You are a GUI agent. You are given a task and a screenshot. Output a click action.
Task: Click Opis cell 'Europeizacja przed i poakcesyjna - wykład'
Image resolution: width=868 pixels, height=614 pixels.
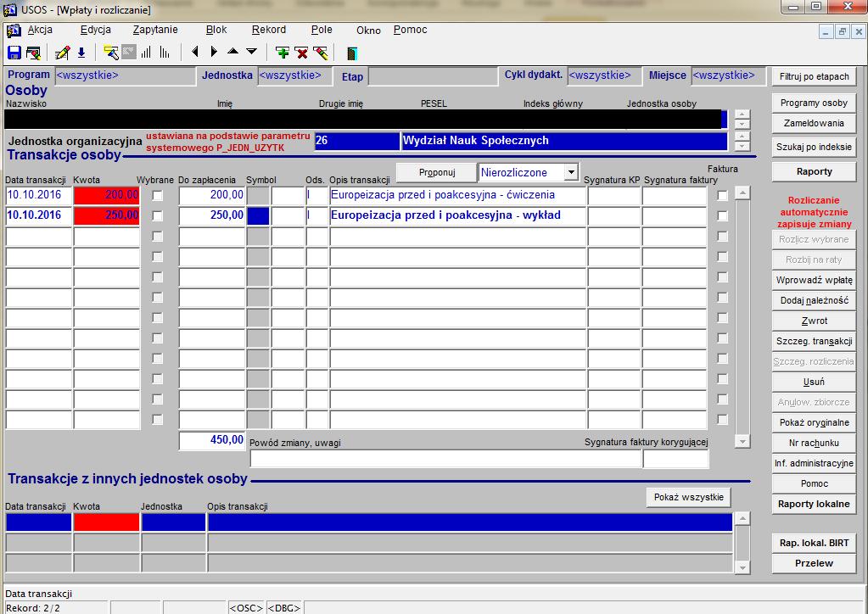pos(458,215)
